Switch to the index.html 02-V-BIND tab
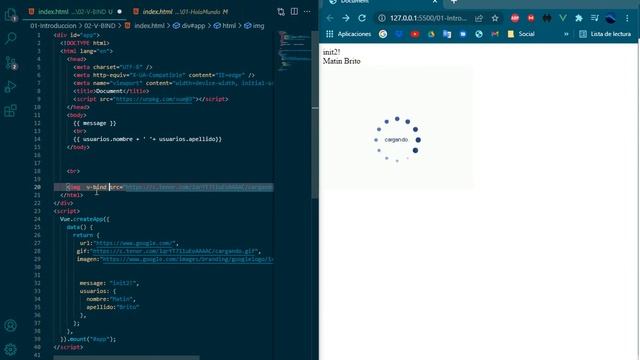The image size is (640, 360). (75, 12)
